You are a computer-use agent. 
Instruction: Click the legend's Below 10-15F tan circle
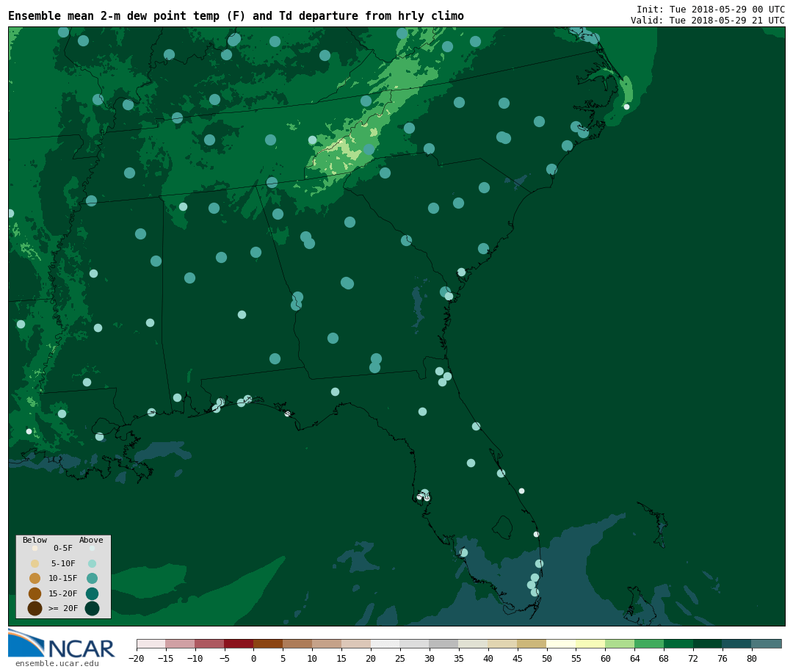pyautogui.click(x=35, y=578)
